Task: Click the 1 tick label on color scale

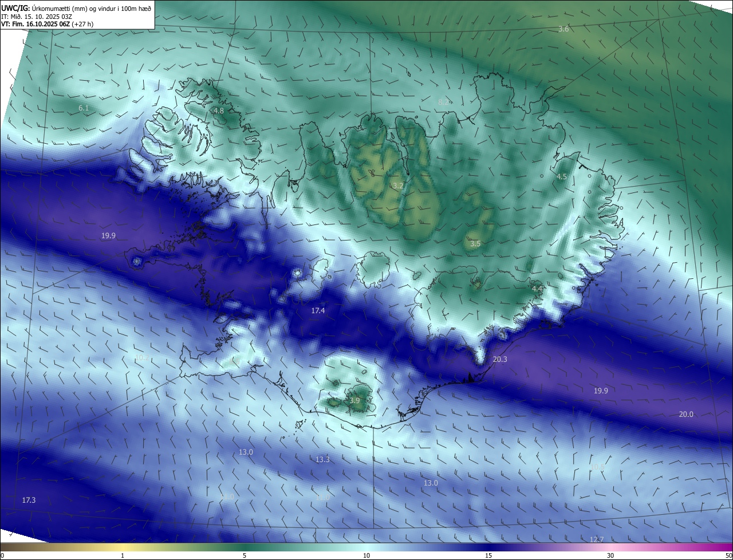Action: (x=123, y=555)
